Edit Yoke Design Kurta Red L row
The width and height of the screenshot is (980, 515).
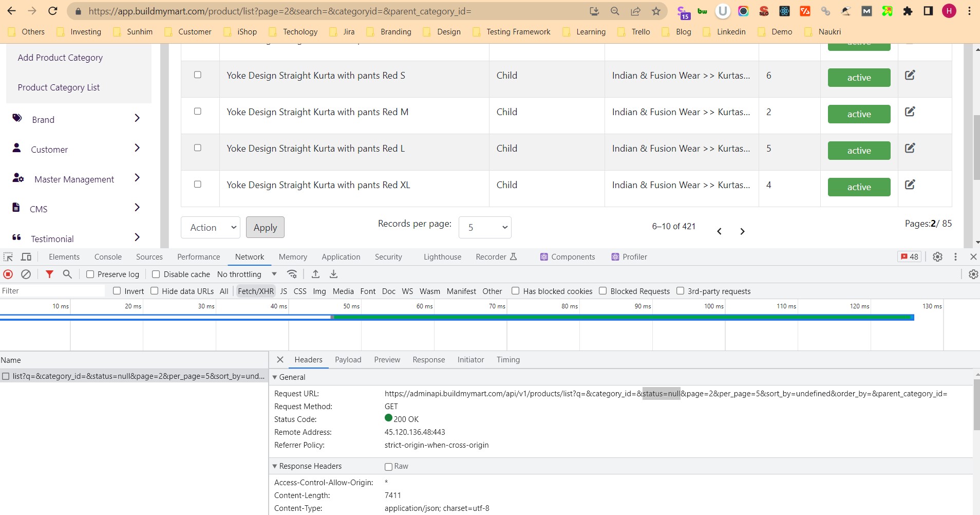point(910,148)
